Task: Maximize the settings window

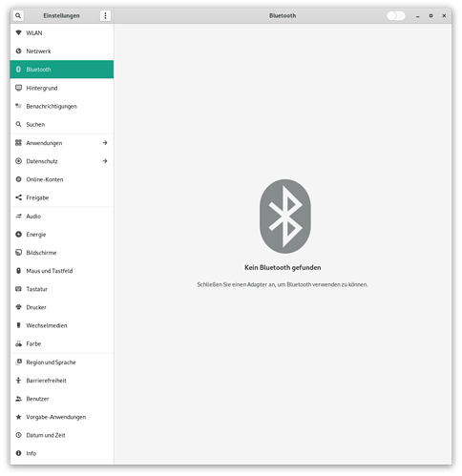Action: (x=430, y=15)
